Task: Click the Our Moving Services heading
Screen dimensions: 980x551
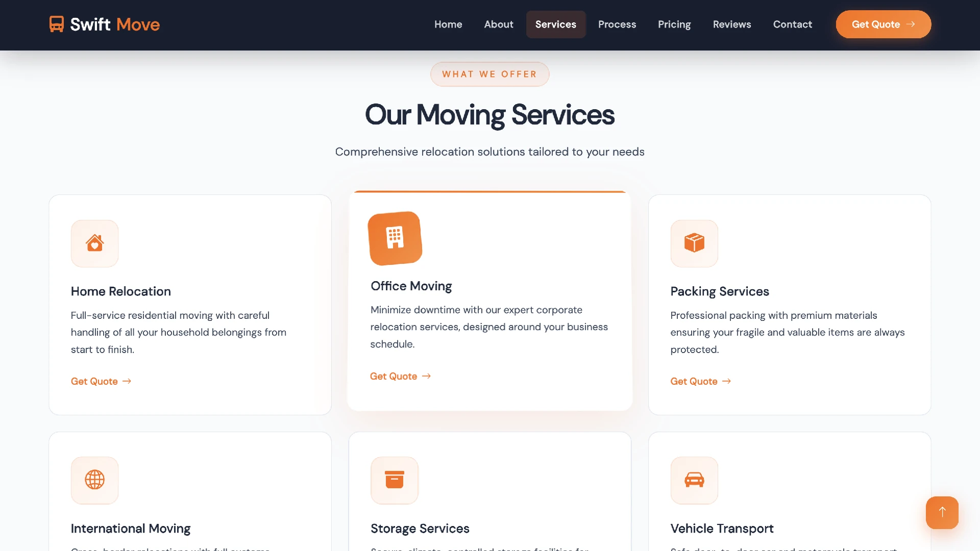Action: pos(490,115)
